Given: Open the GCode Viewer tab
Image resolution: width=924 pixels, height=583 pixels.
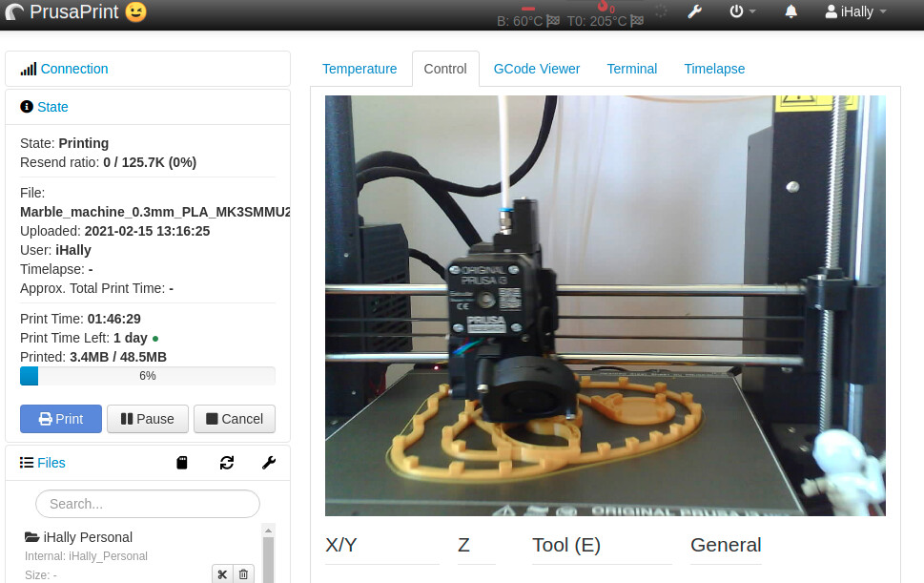Looking at the screenshot, I should 537,69.
